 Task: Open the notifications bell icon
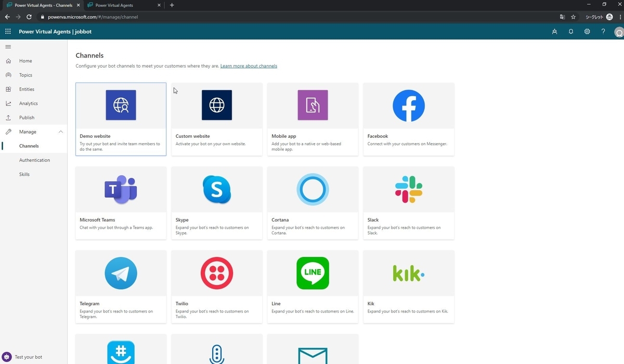(571, 31)
